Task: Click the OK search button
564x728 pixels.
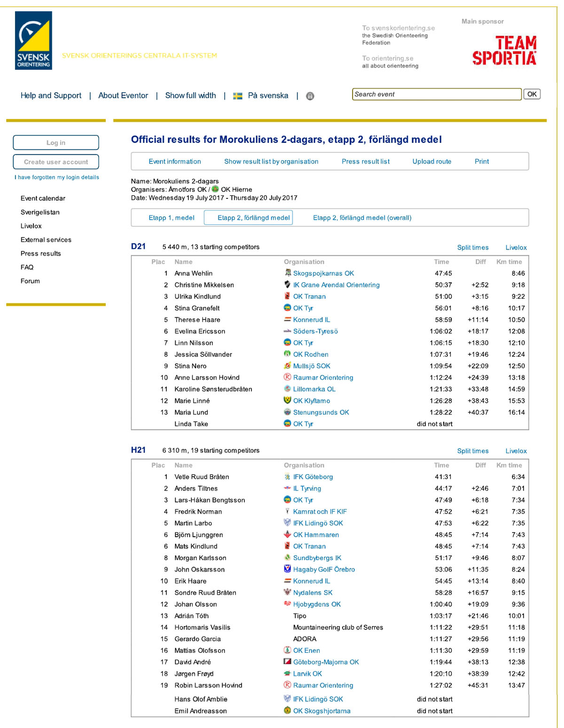Action: click(x=532, y=94)
